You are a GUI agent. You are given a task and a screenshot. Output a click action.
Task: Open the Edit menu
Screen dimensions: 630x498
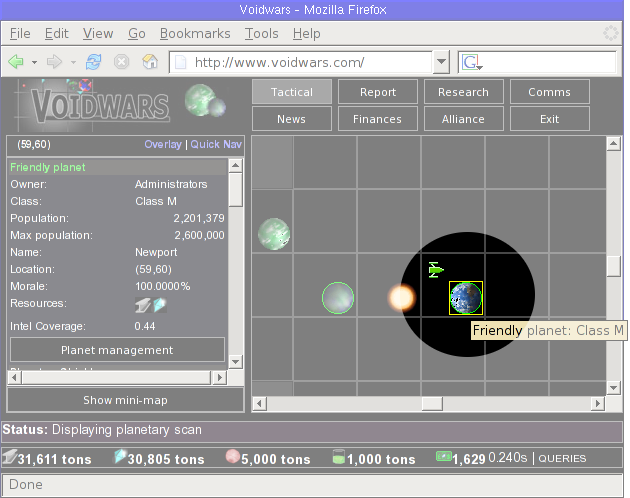(x=57, y=33)
